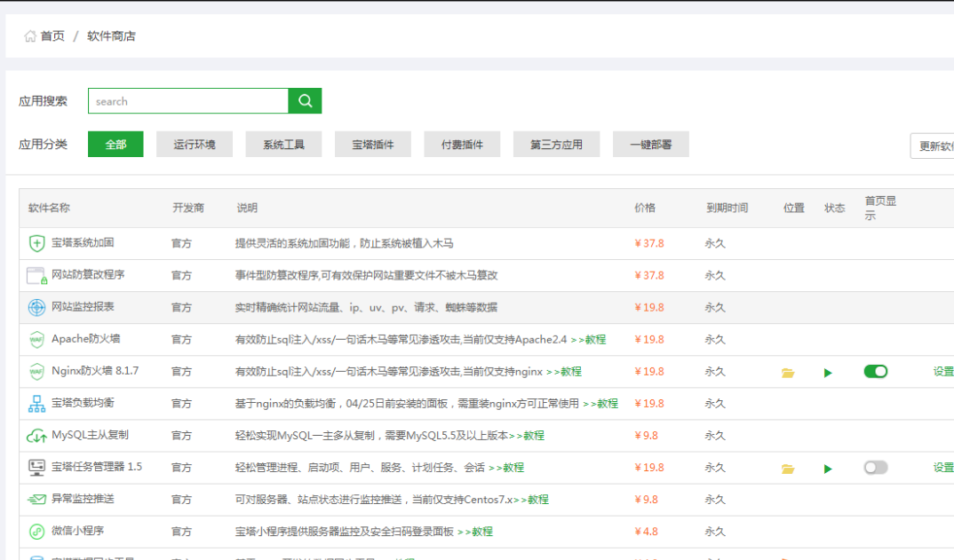954x560 pixels.
Task: Open the 教程 link for Apache防火墙
Action: coord(588,340)
